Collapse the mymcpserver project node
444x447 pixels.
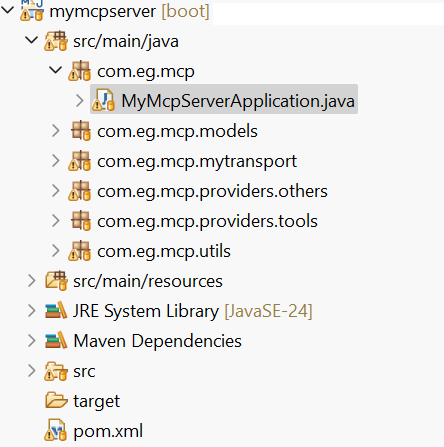(7, 10)
